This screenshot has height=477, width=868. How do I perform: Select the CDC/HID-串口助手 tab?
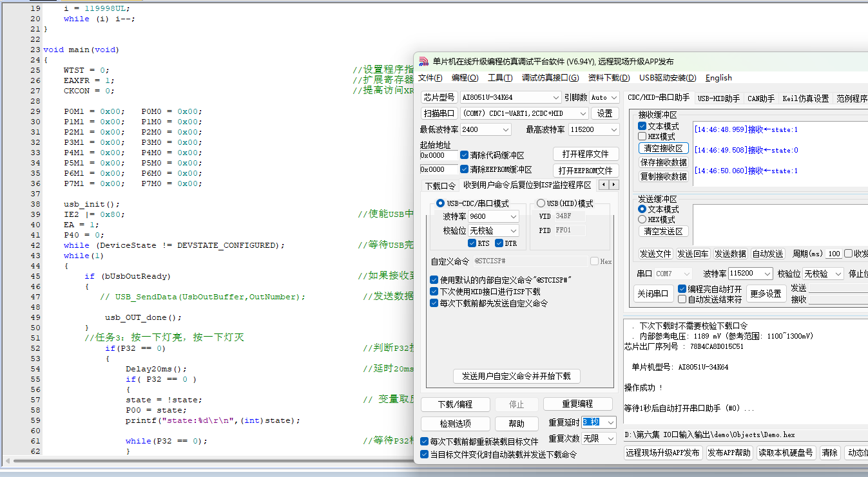pyautogui.click(x=659, y=98)
